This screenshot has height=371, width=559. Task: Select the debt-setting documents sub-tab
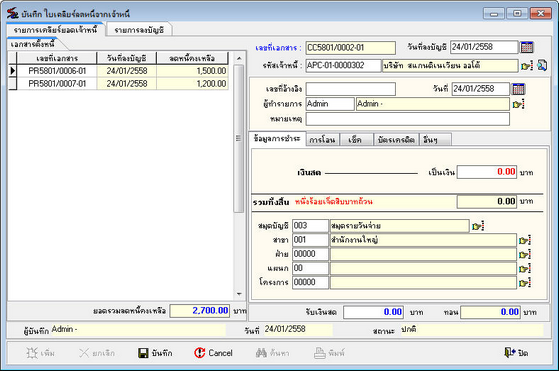pyautogui.click(x=33, y=44)
